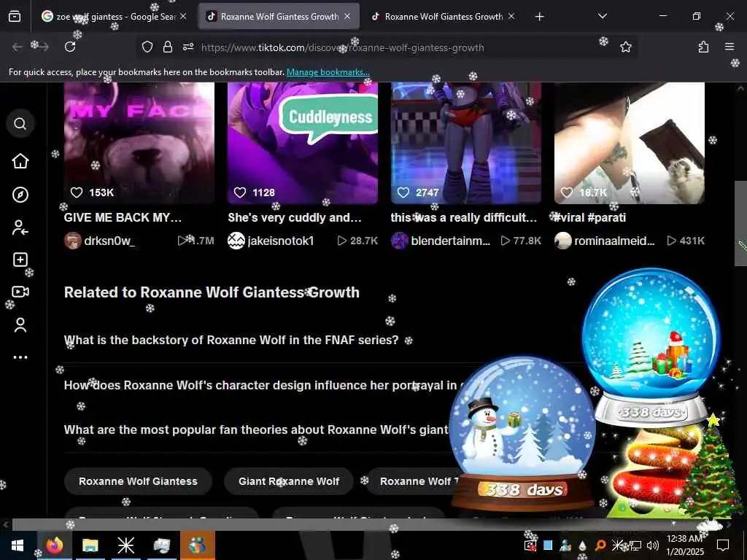Open the Following sidebar icon
This screenshot has height=560, width=747.
click(x=20, y=227)
